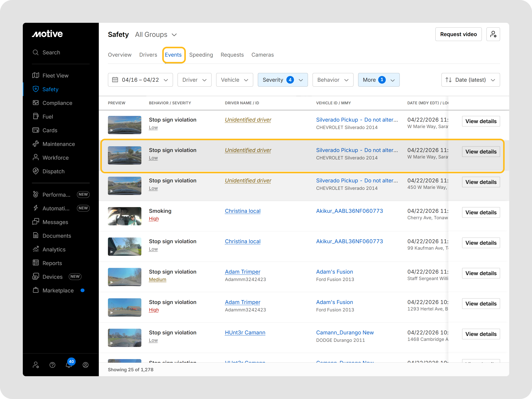The width and height of the screenshot is (532, 399).
Task: Click bottom-left admin user-settings icon
Action: tap(36, 365)
